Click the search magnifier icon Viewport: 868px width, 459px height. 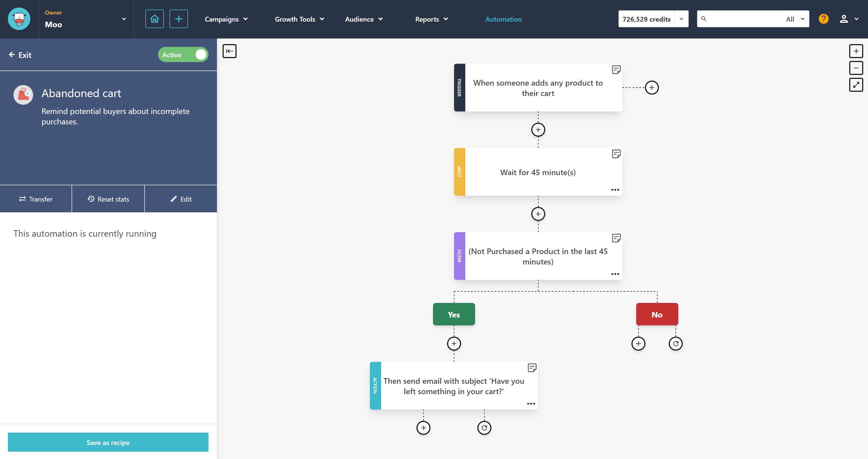point(704,19)
